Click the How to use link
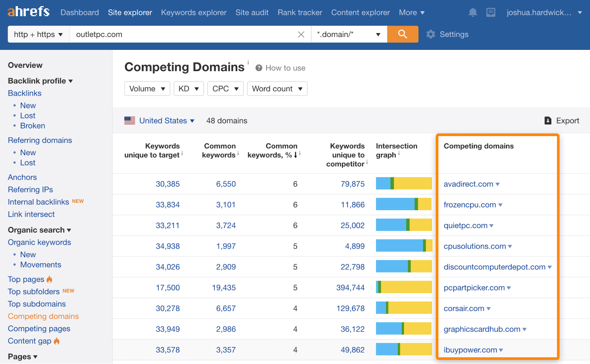The height and width of the screenshot is (364, 590). pyautogui.click(x=285, y=68)
